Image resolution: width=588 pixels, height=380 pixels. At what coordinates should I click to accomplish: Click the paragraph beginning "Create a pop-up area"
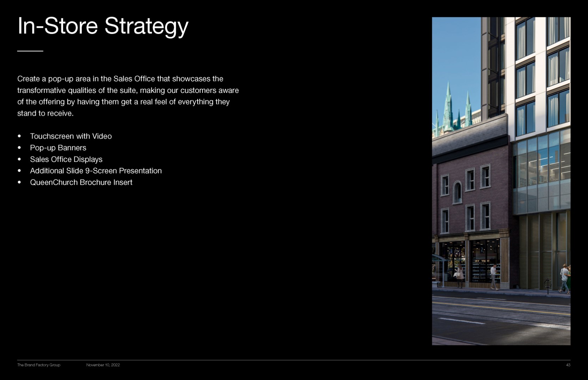[128, 96]
